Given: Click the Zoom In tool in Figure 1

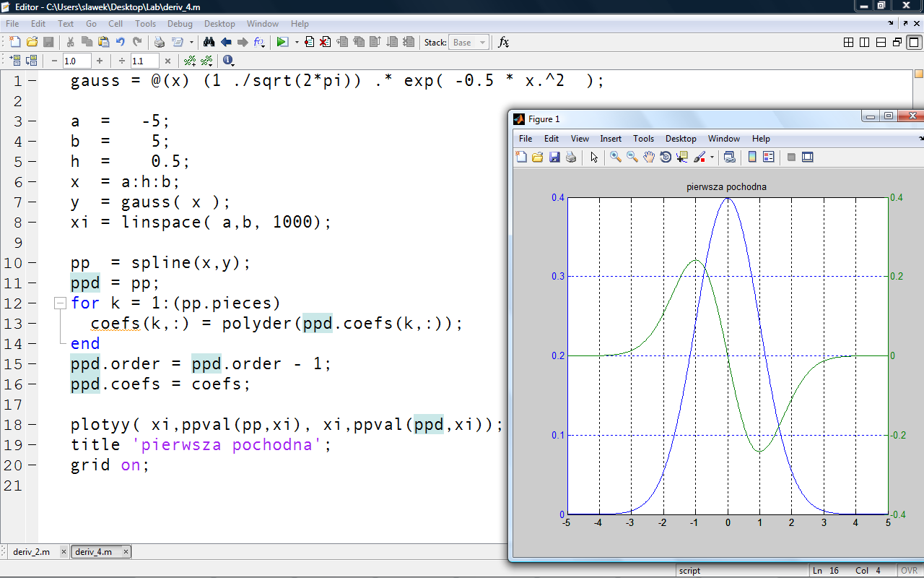Looking at the screenshot, I should [615, 157].
